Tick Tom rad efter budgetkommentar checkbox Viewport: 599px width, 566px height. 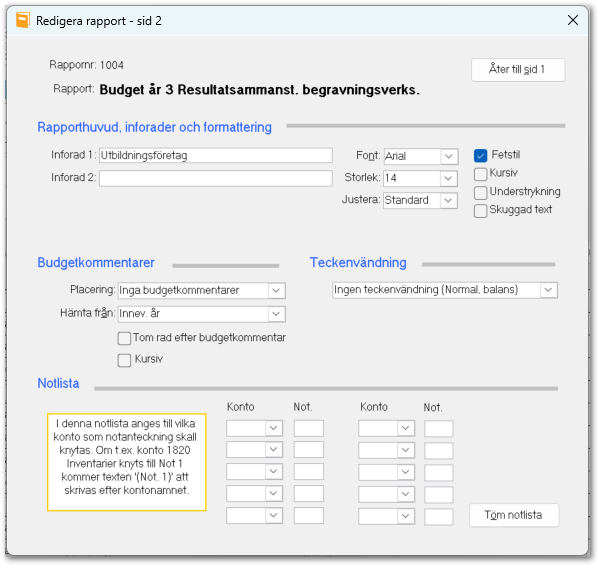click(x=124, y=338)
